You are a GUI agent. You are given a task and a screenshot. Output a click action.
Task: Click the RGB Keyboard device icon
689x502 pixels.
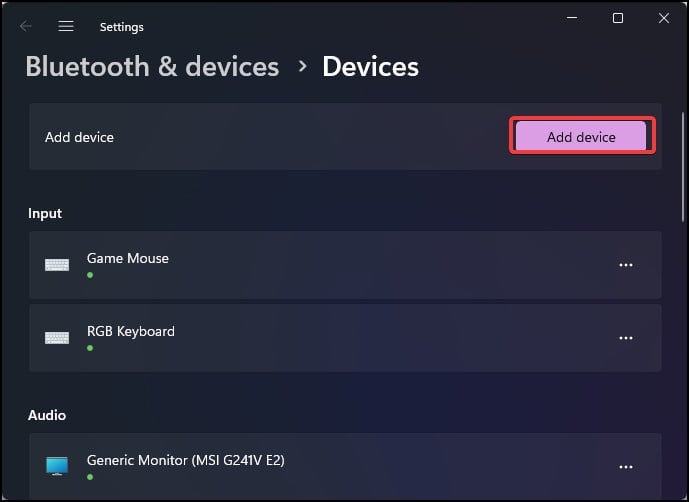tap(57, 338)
